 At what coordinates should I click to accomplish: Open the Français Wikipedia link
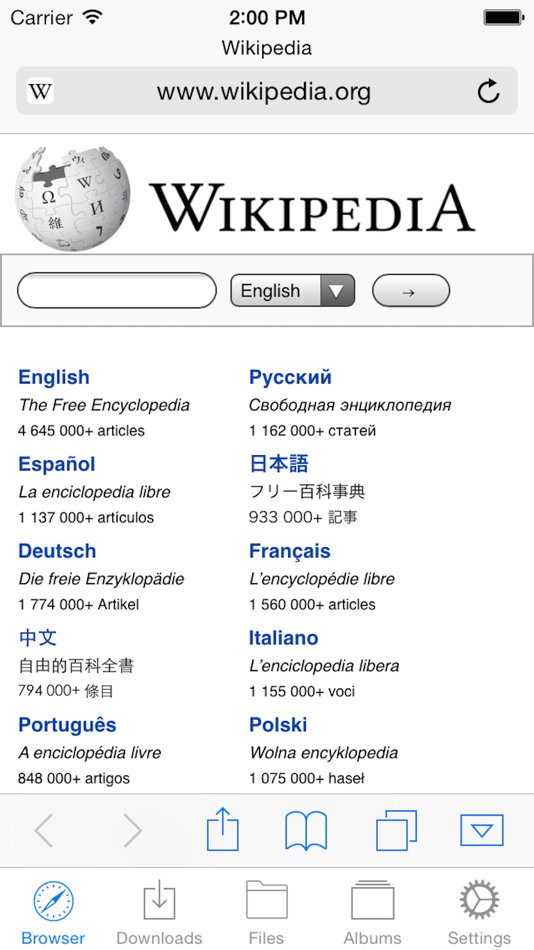pos(290,551)
